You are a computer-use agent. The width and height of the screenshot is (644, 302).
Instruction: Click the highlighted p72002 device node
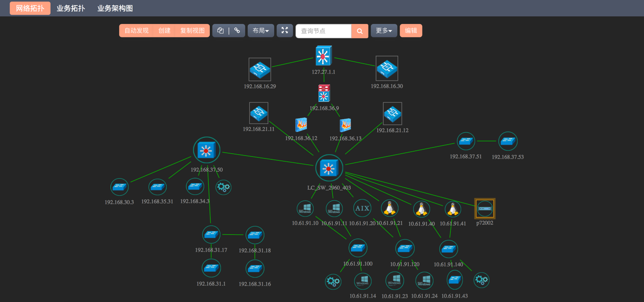tap(484, 209)
